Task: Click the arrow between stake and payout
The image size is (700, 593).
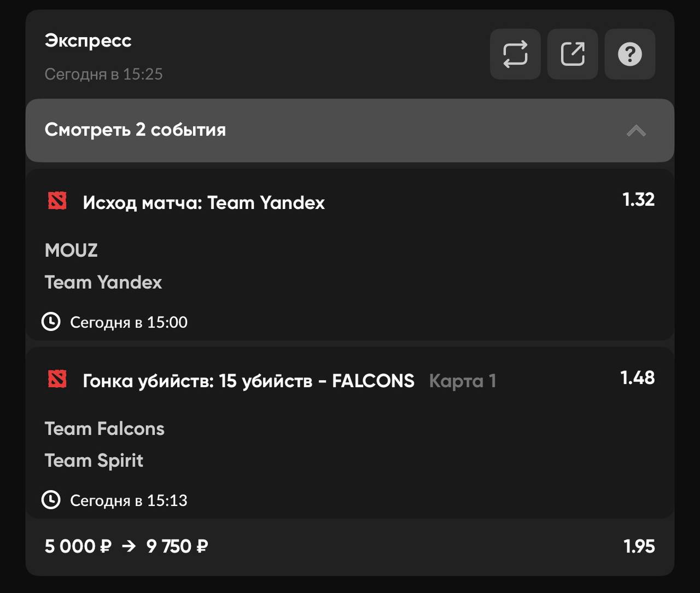Action: pyautogui.click(x=129, y=546)
